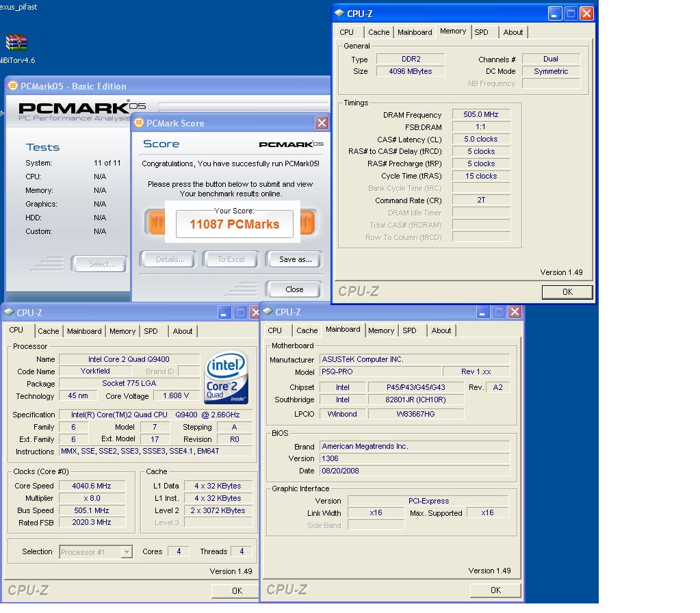
Task: Click the Core Voltage 1.608 V value
Action: pyautogui.click(x=176, y=395)
